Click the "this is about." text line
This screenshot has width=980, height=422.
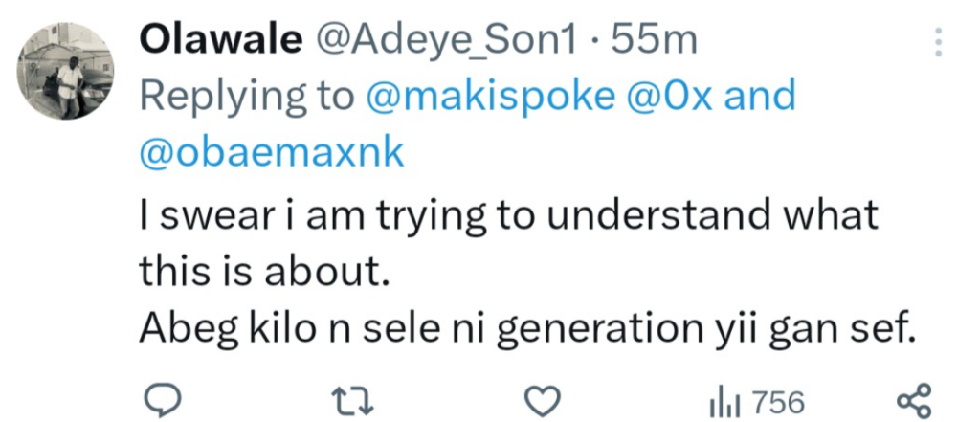(x=265, y=273)
